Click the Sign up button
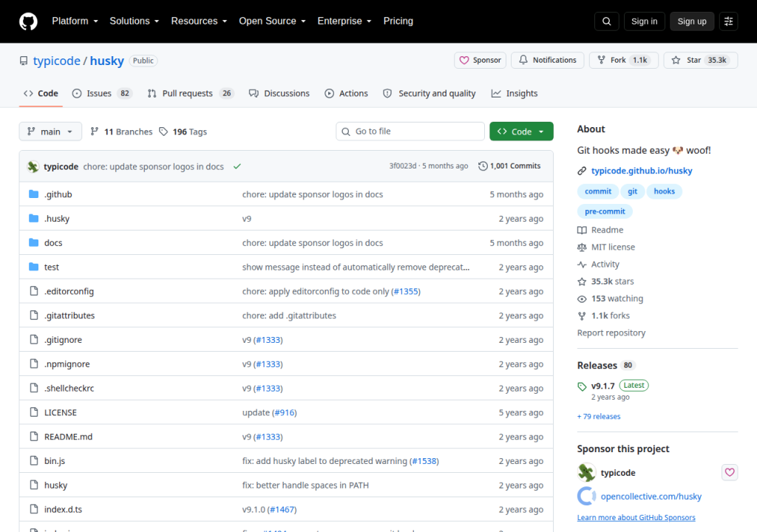 692,21
